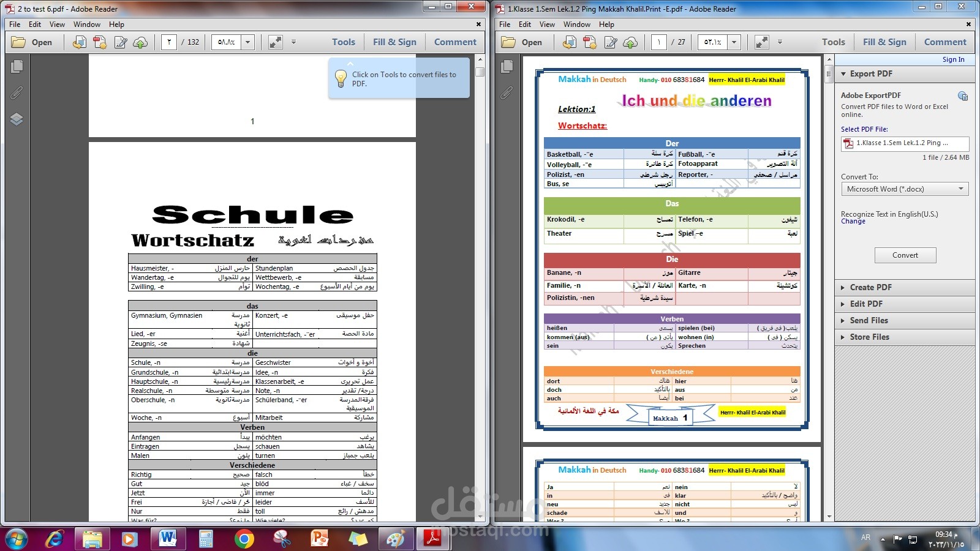Show hidden system tray icons arrow
The width and height of the screenshot is (980, 551).
[x=883, y=539]
